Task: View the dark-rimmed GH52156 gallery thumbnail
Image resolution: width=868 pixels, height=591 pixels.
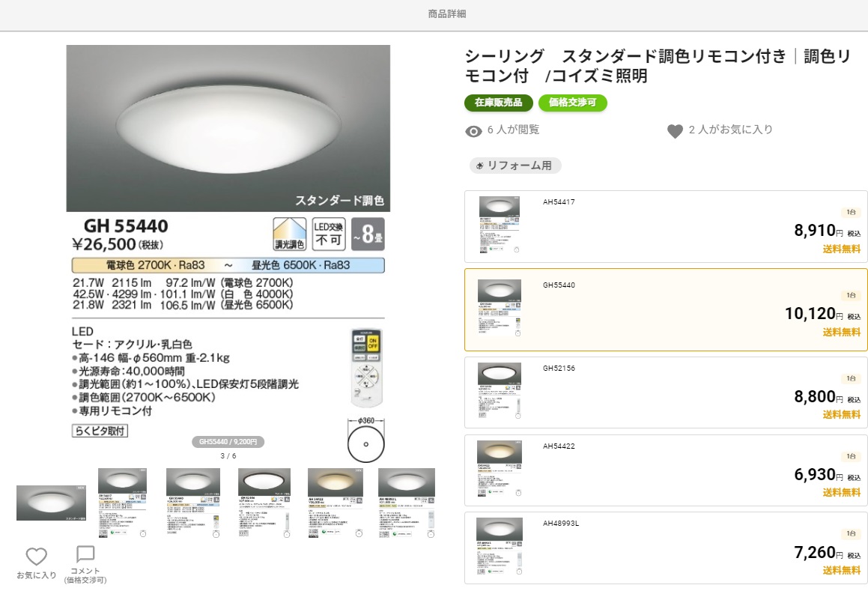Action: [x=264, y=503]
